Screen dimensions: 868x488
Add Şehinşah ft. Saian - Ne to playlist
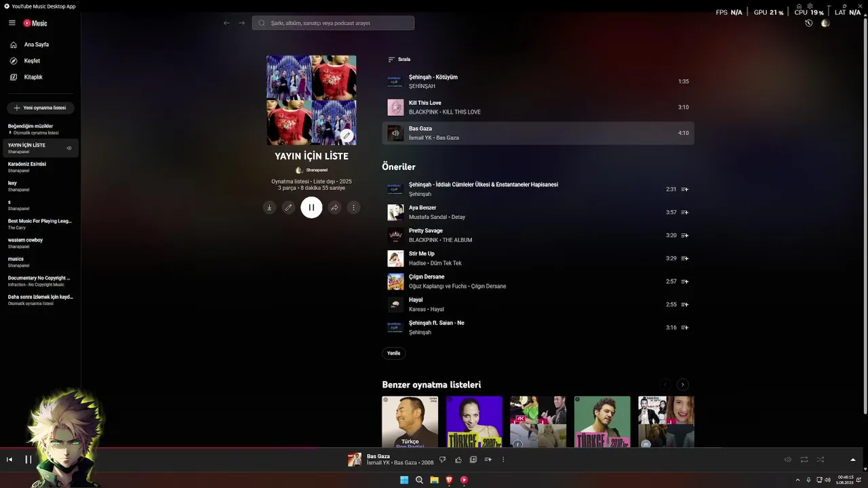684,328
